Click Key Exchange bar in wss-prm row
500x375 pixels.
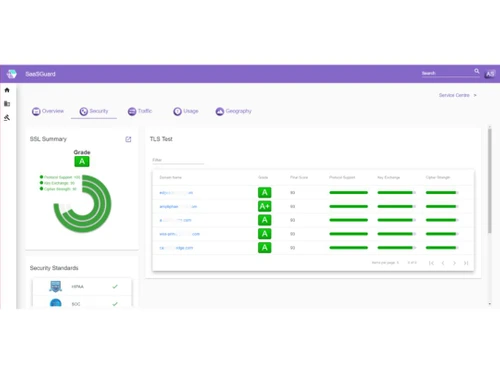(396, 234)
